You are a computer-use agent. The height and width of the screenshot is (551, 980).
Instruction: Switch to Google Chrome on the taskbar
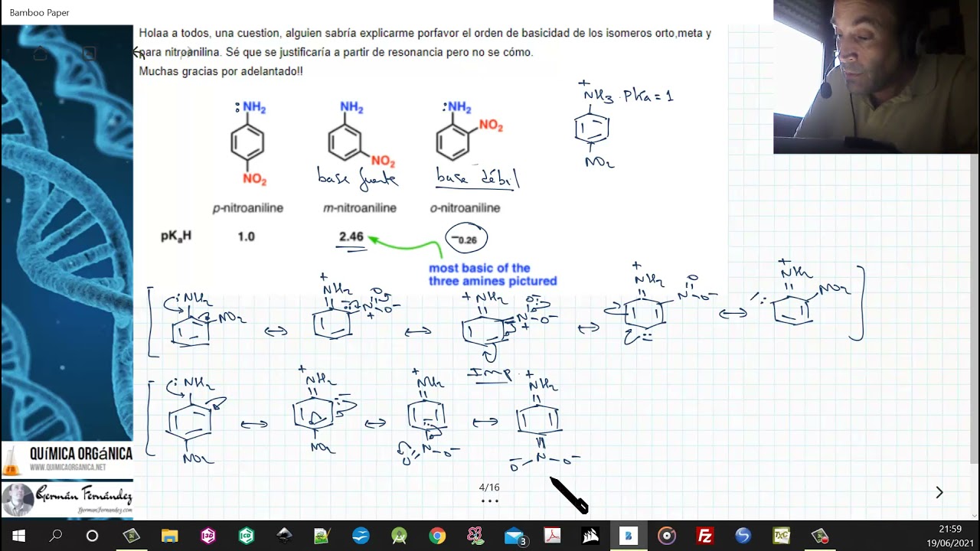(x=437, y=536)
